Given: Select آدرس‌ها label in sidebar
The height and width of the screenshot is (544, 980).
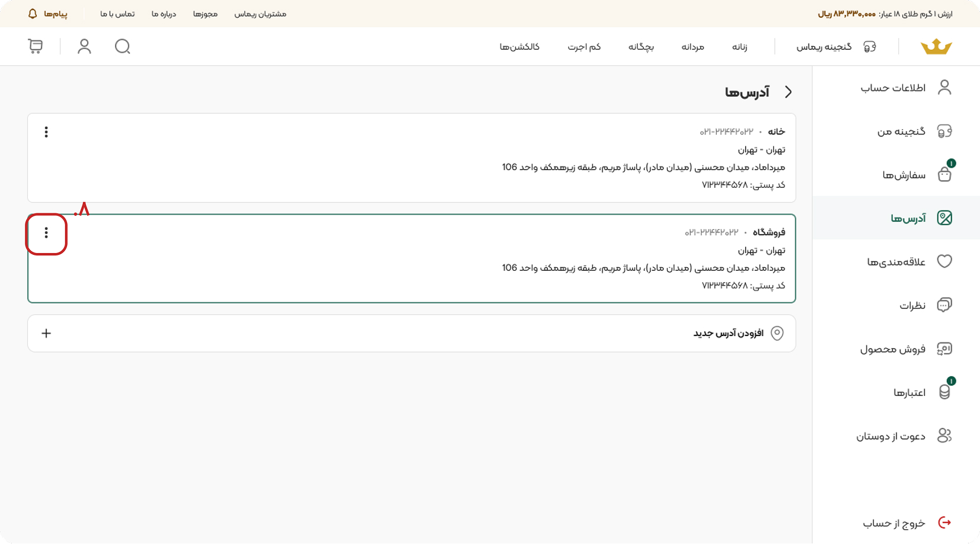Looking at the screenshot, I should point(908,219).
